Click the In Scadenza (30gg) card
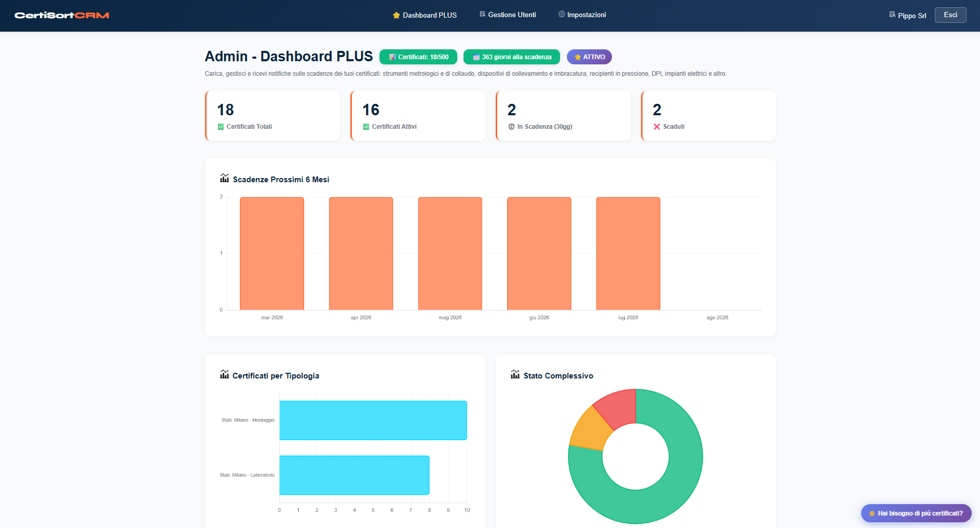 point(563,115)
